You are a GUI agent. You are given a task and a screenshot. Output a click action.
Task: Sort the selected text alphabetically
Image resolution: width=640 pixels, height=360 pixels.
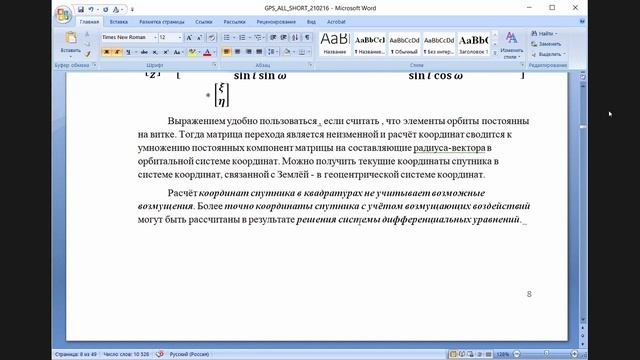tap(295, 38)
